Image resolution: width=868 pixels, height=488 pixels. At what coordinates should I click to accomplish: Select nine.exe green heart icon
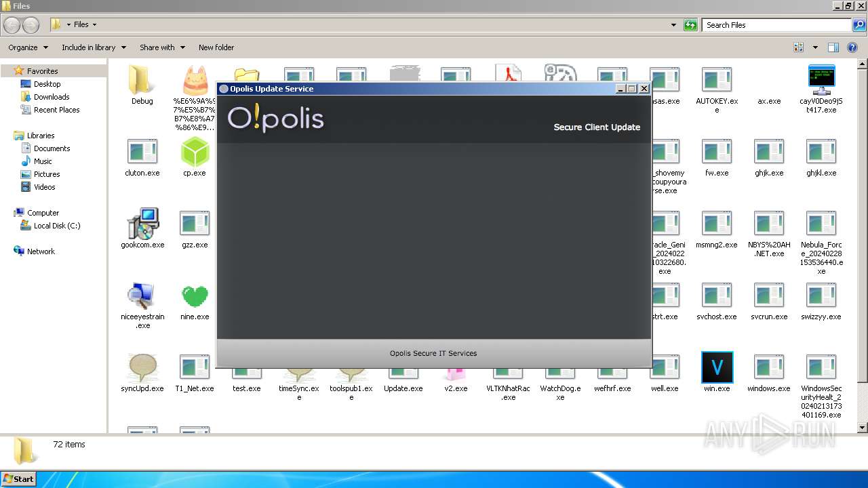195,296
